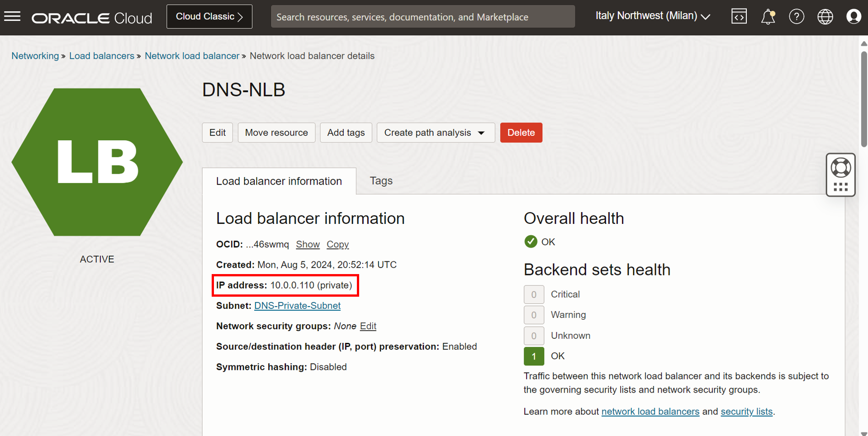Expand the Italy Northwest (Milan) region selector
This screenshot has height=436, width=868.
tap(653, 16)
